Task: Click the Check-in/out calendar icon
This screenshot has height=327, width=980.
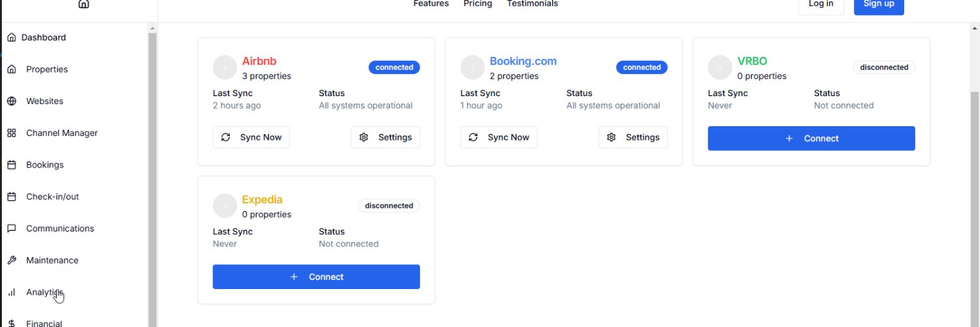Action: 12,197
